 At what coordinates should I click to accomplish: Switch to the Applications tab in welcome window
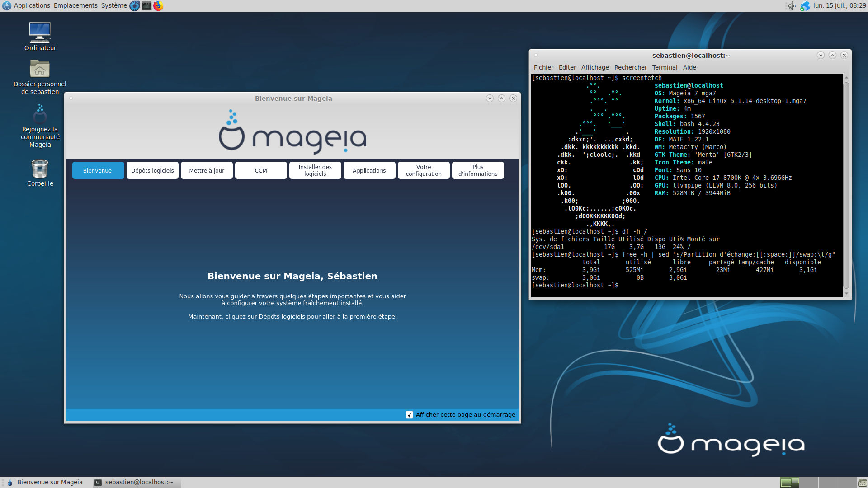369,170
